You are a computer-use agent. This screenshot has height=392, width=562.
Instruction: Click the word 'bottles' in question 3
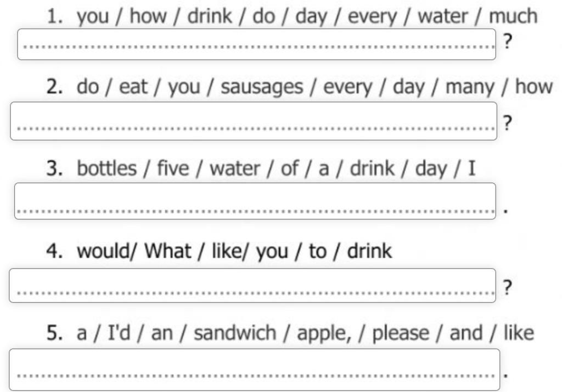pyautogui.click(x=107, y=168)
